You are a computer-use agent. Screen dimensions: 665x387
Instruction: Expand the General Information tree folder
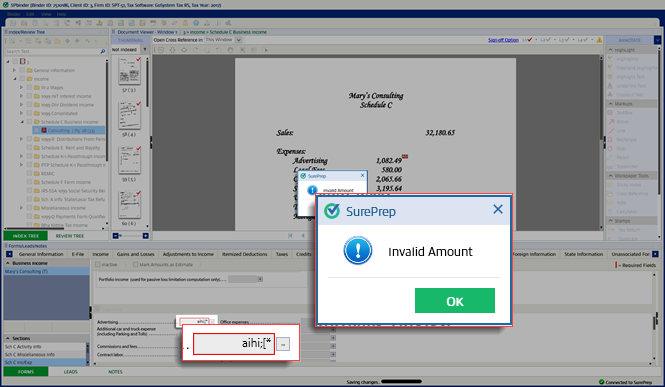pyautogui.click(x=15, y=70)
